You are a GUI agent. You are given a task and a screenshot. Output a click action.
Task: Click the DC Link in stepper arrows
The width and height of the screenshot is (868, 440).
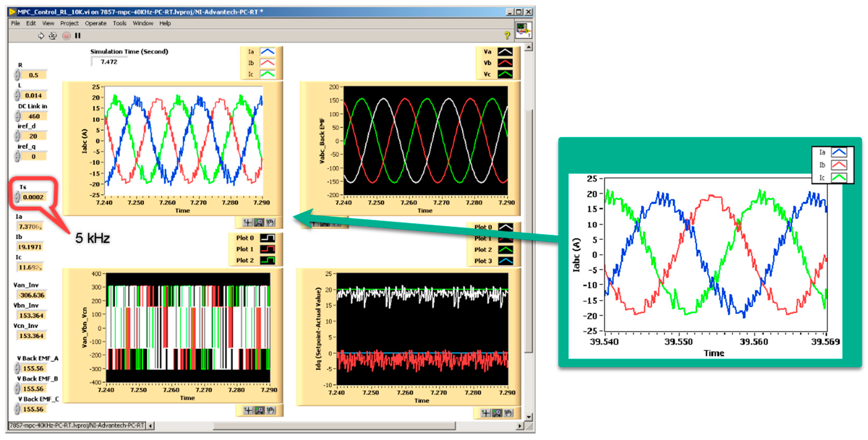click(x=18, y=116)
